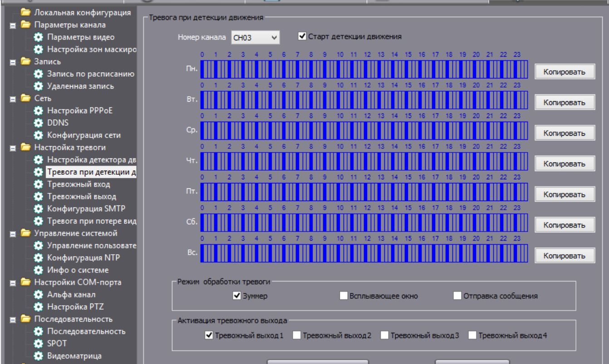Viewport: 609px width, 364px height.
Task: Click the gear icon beside Конфигурация сети
Action: pos(39,135)
